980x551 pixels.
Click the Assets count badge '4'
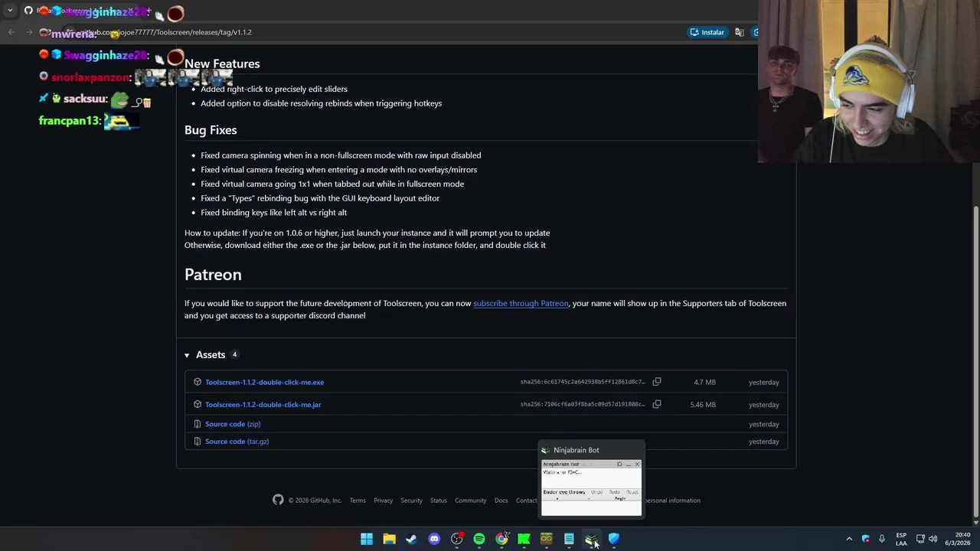click(234, 354)
